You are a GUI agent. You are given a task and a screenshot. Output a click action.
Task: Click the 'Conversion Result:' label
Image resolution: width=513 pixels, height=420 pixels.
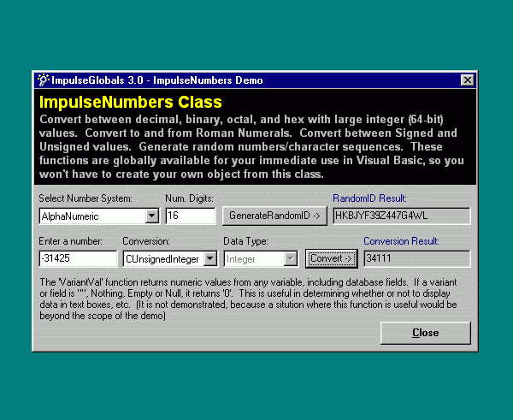pyautogui.click(x=402, y=241)
